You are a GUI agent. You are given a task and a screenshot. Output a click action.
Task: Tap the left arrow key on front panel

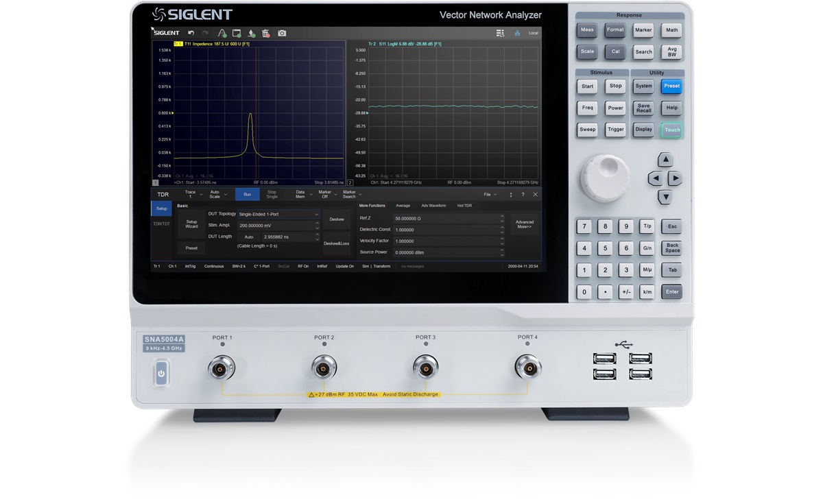coord(656,179)
